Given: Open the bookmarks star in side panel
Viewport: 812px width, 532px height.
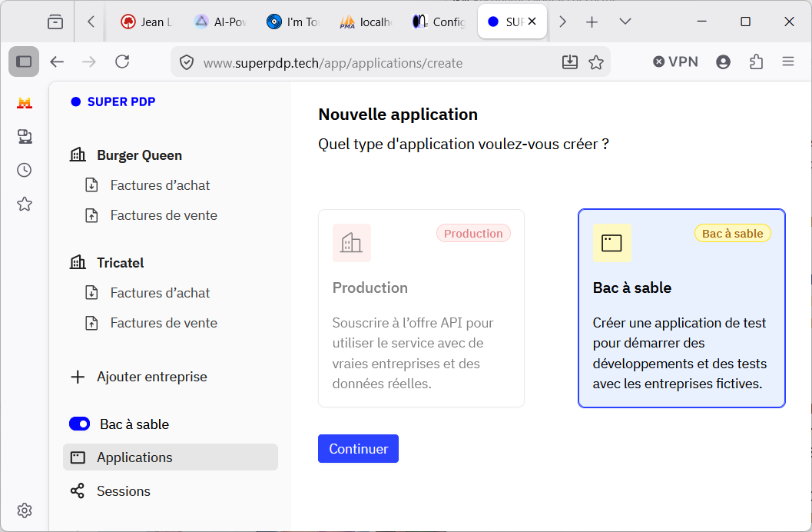Looking at the screenshot, I should coord(25,204).
